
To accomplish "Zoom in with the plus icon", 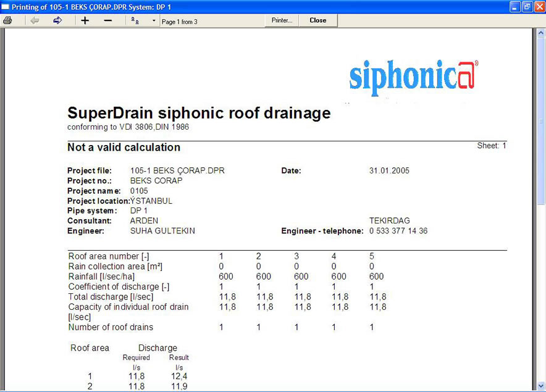I will point(85,21).
